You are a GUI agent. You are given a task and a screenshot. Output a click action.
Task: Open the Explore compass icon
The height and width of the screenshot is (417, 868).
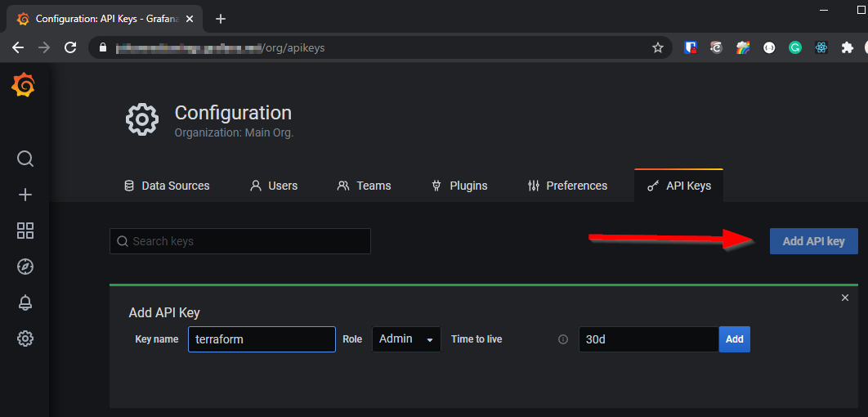click(x=25, y=267)
